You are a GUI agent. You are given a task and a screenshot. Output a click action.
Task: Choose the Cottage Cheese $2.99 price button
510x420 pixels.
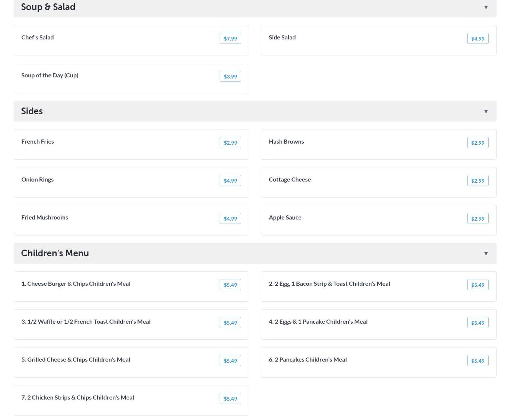[478, 181]
